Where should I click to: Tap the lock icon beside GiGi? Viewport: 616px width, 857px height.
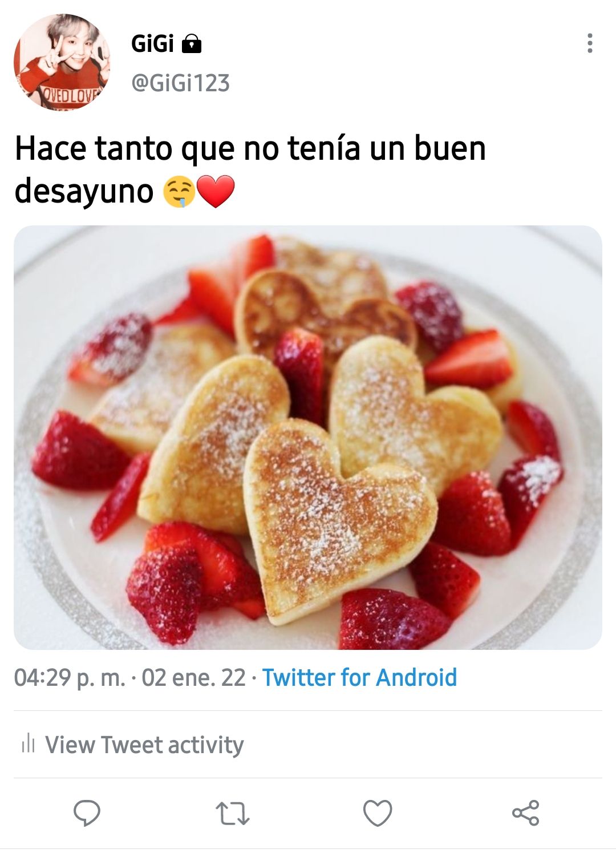coord(192,44)
